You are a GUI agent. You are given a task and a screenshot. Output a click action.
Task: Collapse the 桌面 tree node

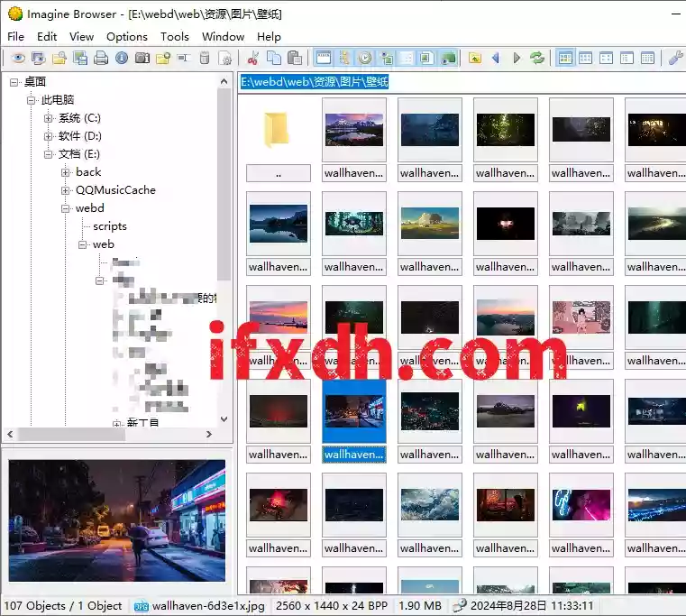click(14, 82)
